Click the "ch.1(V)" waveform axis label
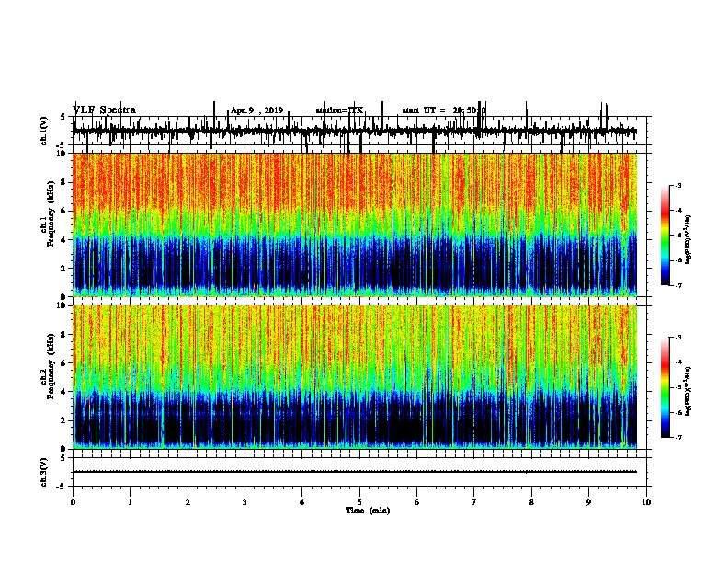This screenshot has height=563, width=728. pyautogui.click(x=44, y=131)
